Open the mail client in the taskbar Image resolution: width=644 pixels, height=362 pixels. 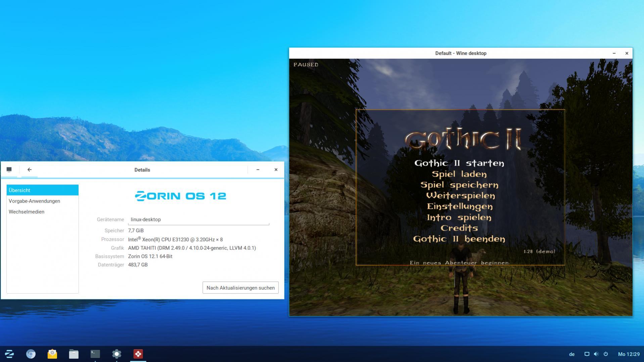click(52, 354)
